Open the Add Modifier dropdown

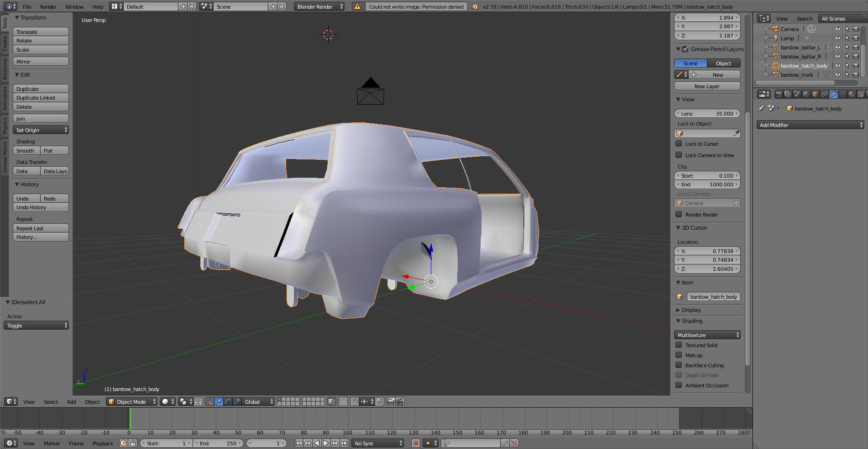[x=810, y=125]
